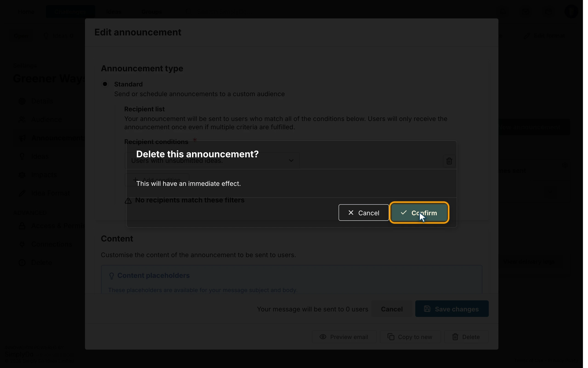Click the New announcement button
588x368 pixels.
(x=534, y=127)
